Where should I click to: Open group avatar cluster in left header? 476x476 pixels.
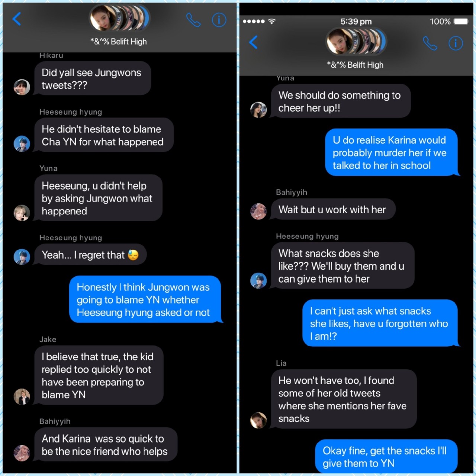tap(119, 18)
